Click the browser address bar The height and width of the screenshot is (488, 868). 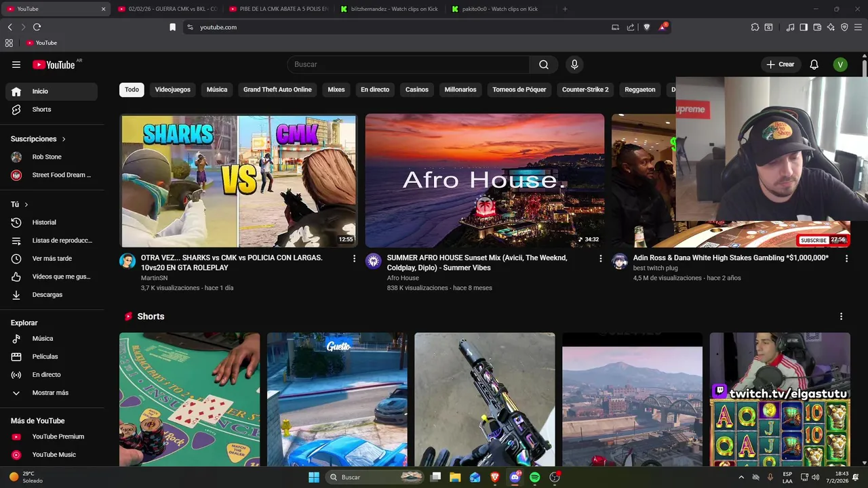coord(400,27)
